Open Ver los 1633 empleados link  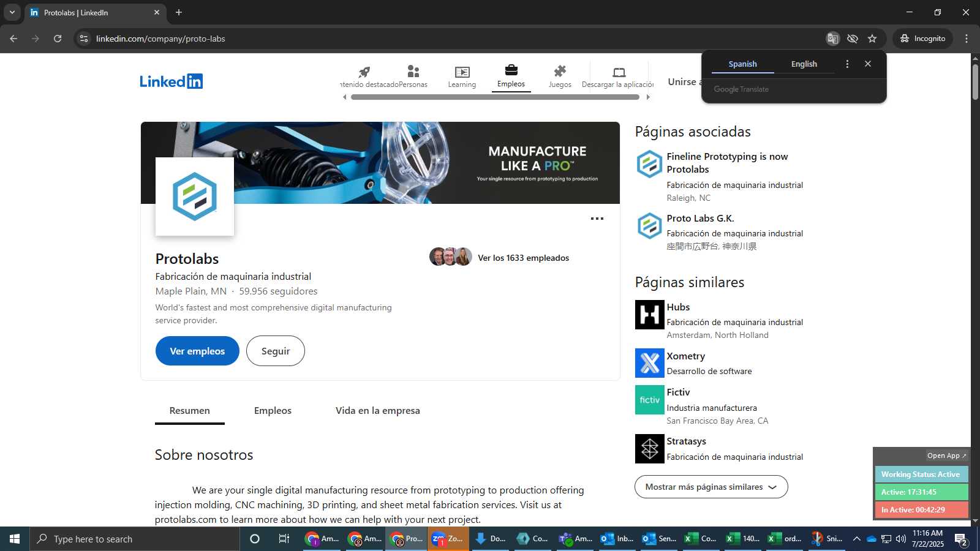tap(523, 258)
